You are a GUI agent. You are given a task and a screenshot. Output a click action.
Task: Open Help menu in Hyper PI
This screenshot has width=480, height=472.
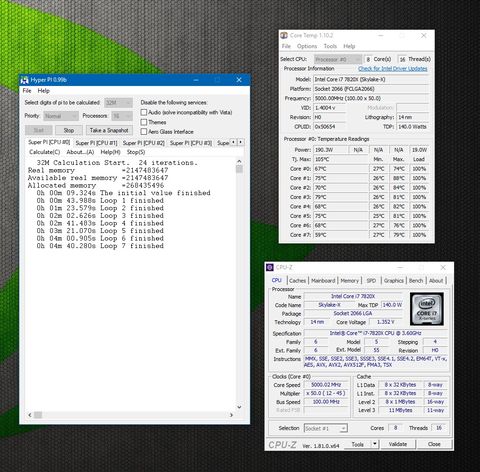pos(43,91)
